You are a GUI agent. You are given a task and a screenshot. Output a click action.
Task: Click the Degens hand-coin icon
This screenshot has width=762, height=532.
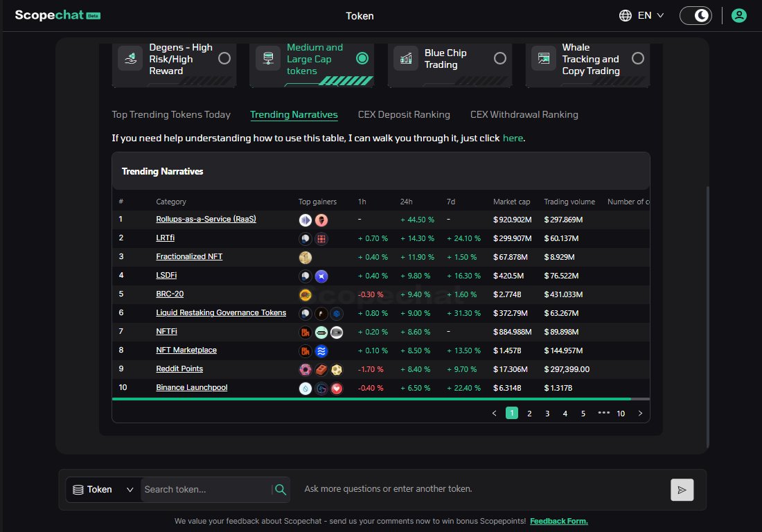130,58
